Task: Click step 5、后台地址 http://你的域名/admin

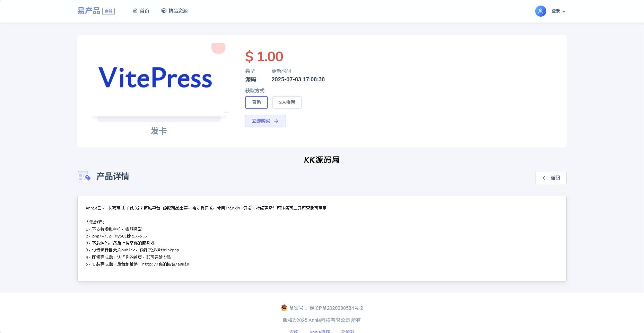Action: pyautogui.click(x=137, y=264)
